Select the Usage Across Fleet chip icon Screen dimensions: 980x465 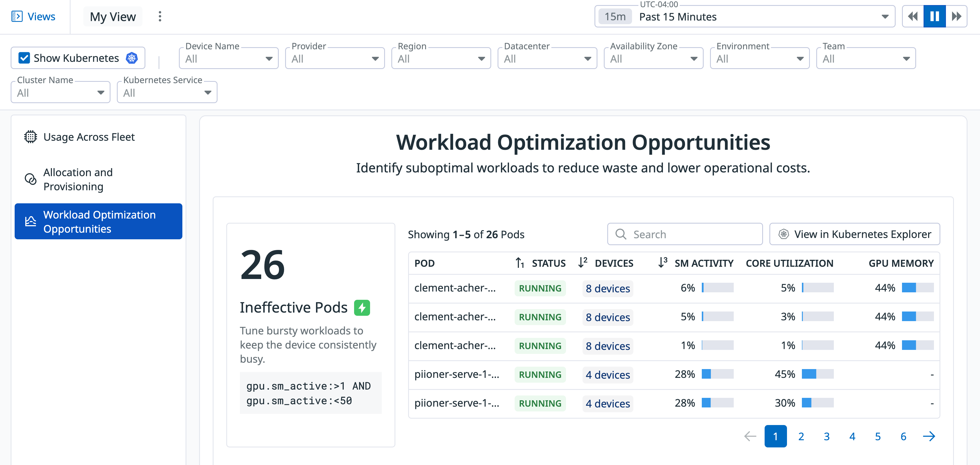[x=30, y=137]
